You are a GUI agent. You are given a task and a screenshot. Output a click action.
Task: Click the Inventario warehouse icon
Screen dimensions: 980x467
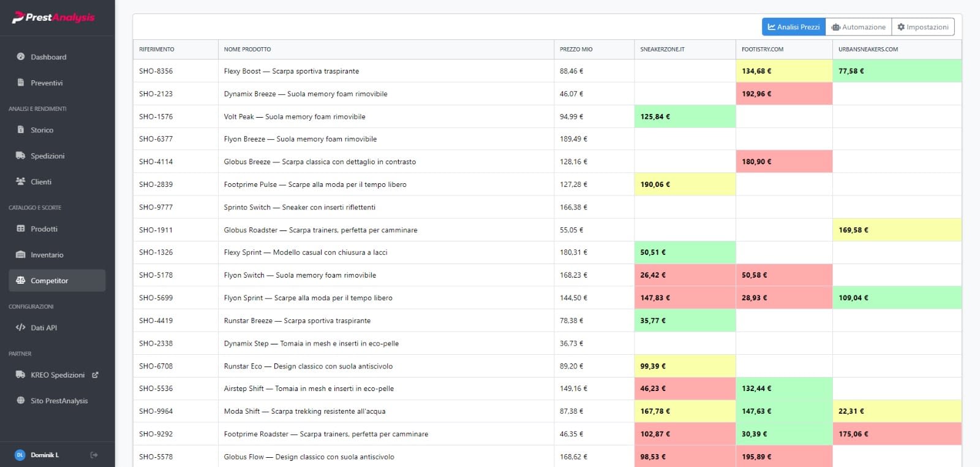(21, 254)
